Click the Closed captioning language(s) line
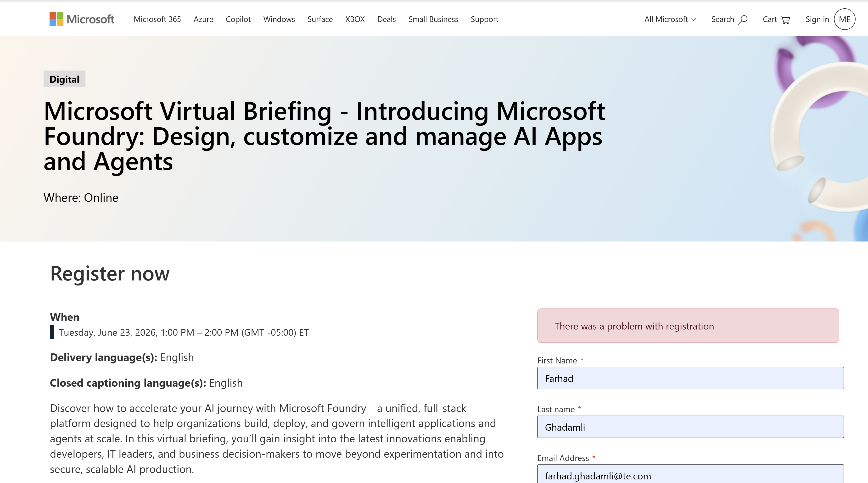The image size is (868, 483). pos(146,383)
